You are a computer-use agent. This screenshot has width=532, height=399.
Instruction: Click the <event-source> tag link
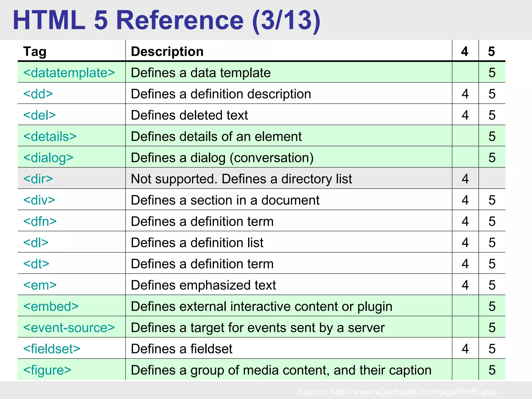(69, 328)
